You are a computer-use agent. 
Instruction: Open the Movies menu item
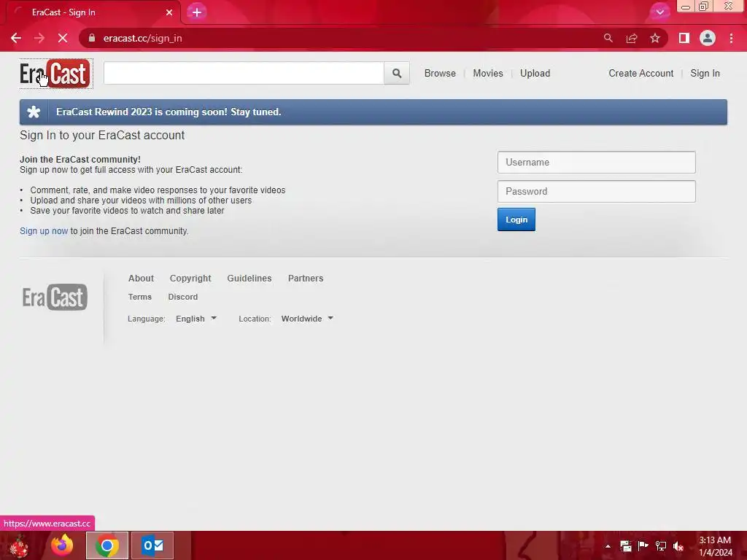(488, 74)
